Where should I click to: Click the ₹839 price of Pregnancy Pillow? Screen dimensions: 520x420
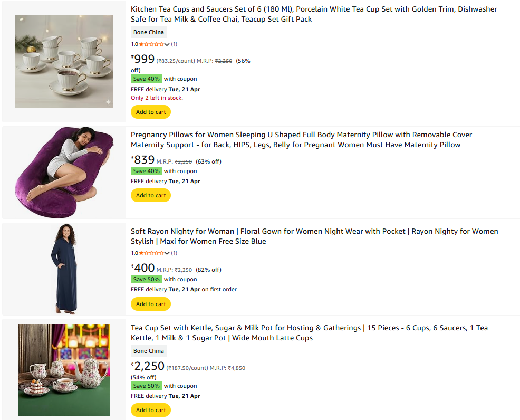point(143,160)
